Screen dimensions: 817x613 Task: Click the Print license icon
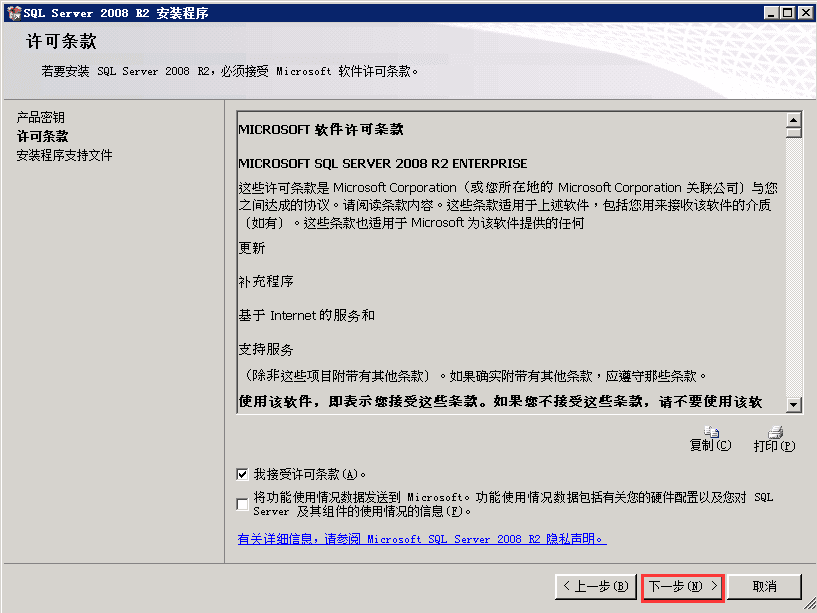pos(775,432)
